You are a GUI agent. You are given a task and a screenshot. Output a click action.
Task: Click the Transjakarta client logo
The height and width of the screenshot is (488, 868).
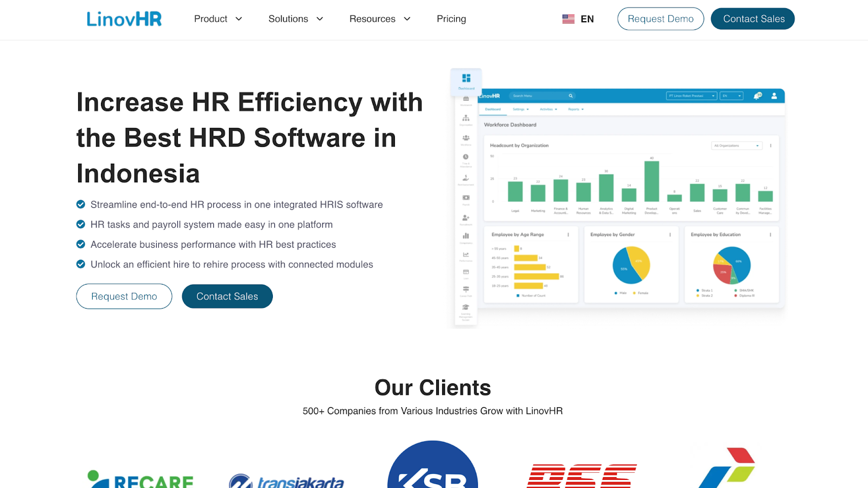(286, 480)
